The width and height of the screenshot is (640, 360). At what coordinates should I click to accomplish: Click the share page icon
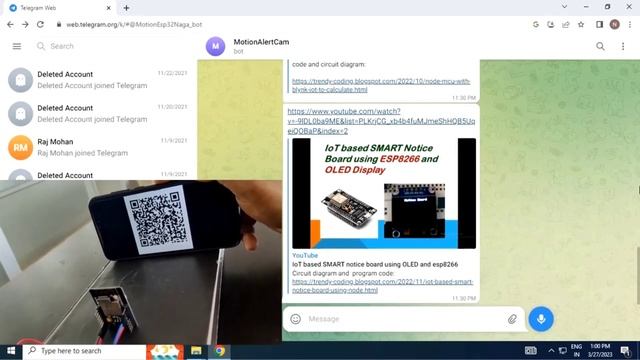[566, 24]
